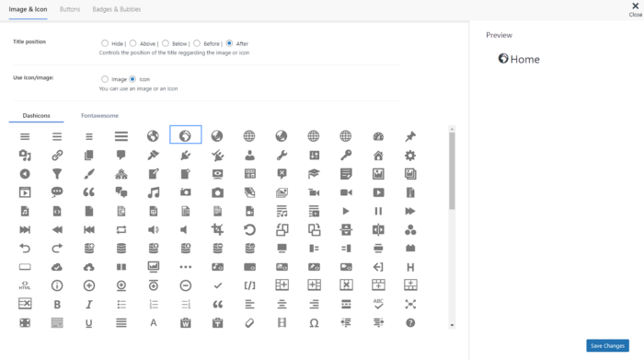Select the paintbrush dashicon
Screen dimensions: 644x360
88,174
